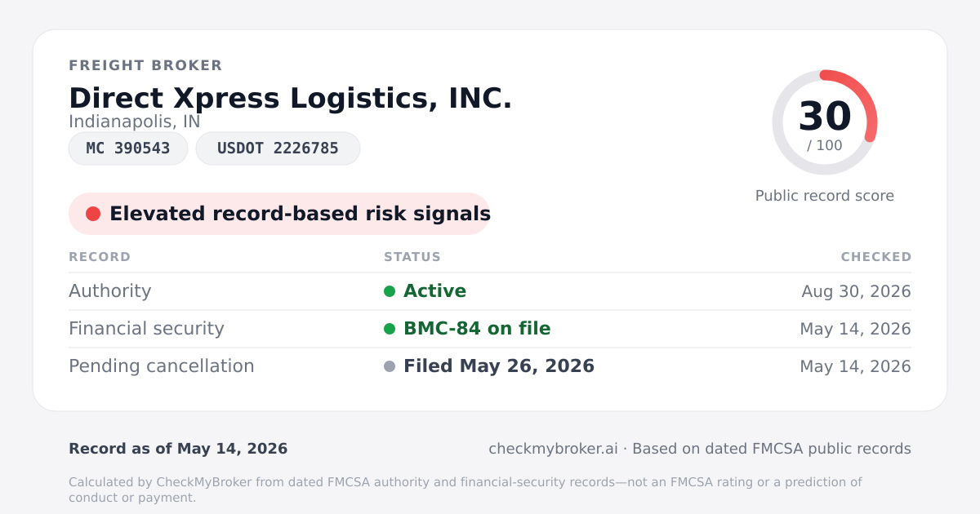This screenshot has height=514, width=980.
Task: Click the green dot beside BMC-84 on file
Action: (x=390, y=329)
